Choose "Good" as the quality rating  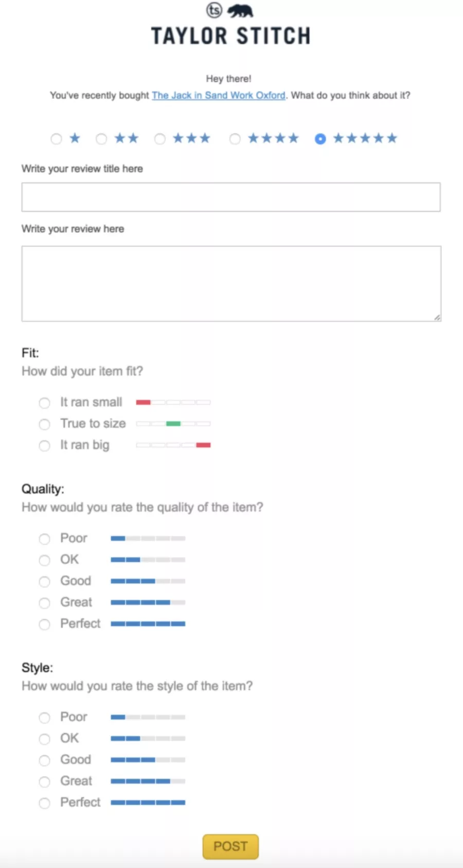click(44, 581)
